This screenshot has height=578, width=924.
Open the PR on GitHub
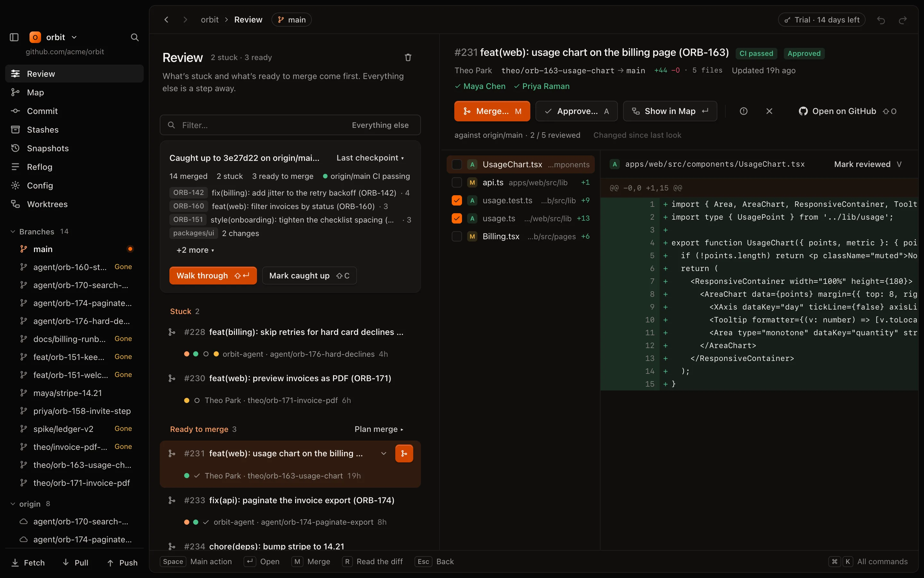pyautogui.click(x=847, y=111)
